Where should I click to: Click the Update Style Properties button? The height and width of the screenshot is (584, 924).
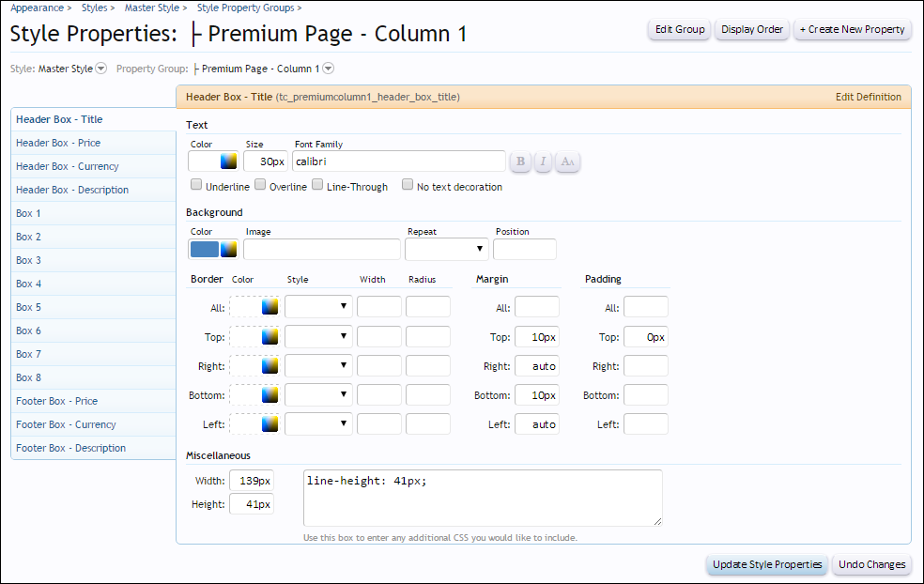(767, 564)
